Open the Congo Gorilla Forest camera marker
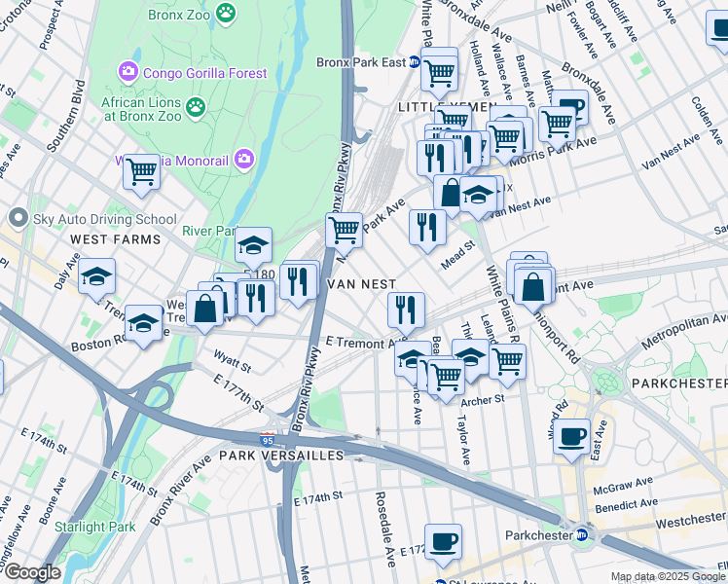The image size is (728, 584). [x=127, y=72]
